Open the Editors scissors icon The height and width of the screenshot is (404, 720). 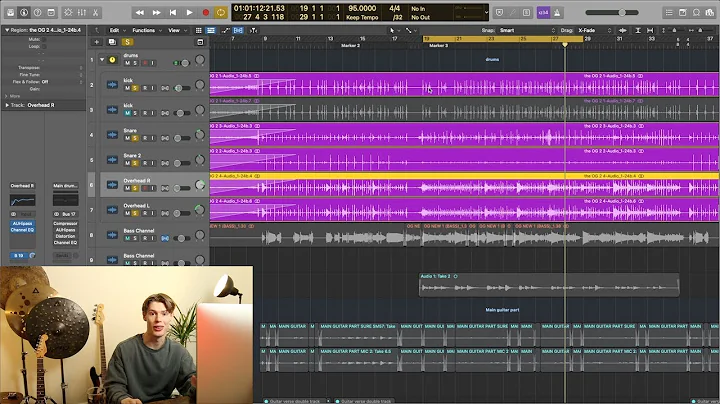(x=96, y=12)
